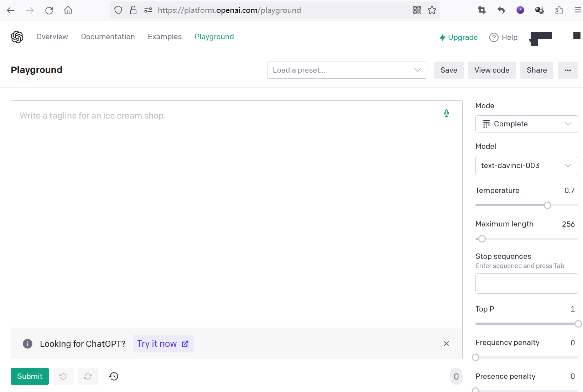The image size is (583, 392).
Task: Click the crop screenshot extension icon
Action: (x=482, y=10)
